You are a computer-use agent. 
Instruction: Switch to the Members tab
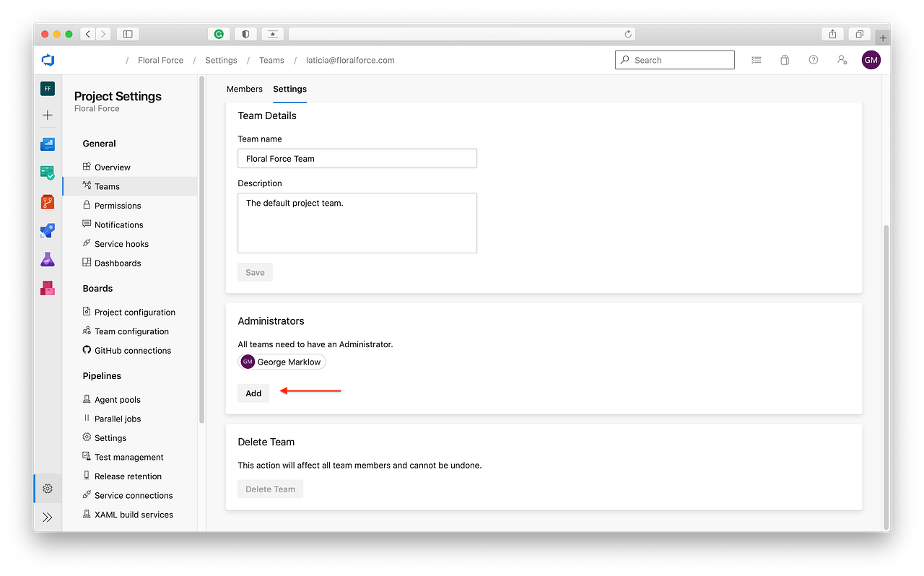tap(244, 89)
